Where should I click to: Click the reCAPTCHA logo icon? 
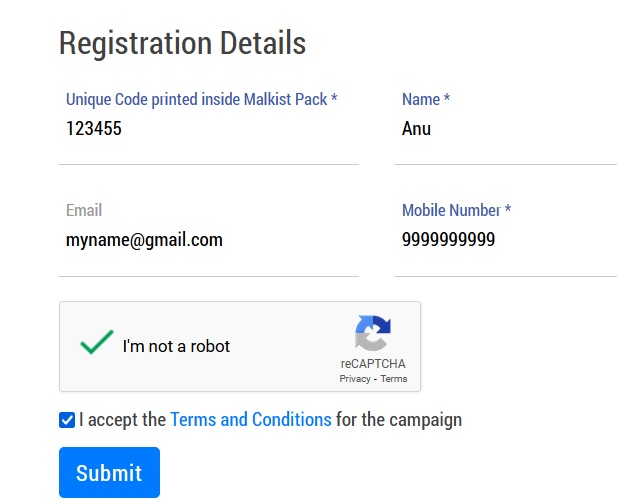373,333
